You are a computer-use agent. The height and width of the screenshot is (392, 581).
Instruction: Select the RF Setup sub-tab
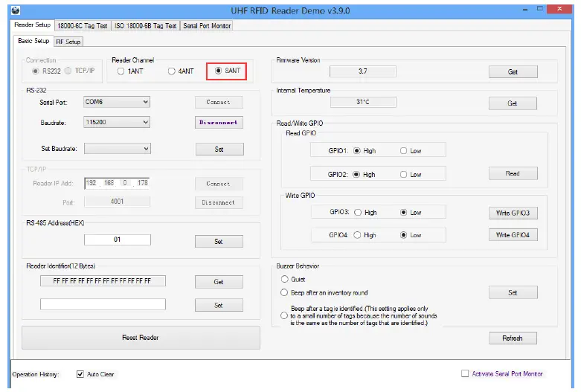click(x=68, y=42)
